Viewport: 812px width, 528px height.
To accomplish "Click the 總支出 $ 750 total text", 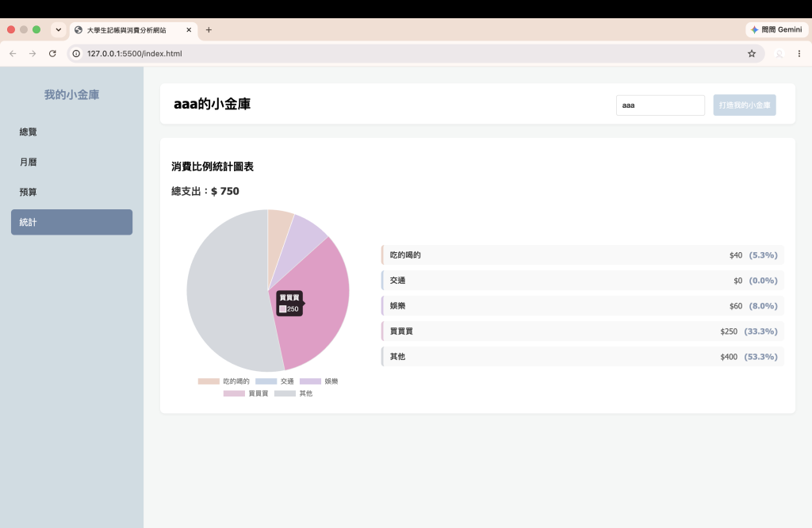I will tap(205, 191).
